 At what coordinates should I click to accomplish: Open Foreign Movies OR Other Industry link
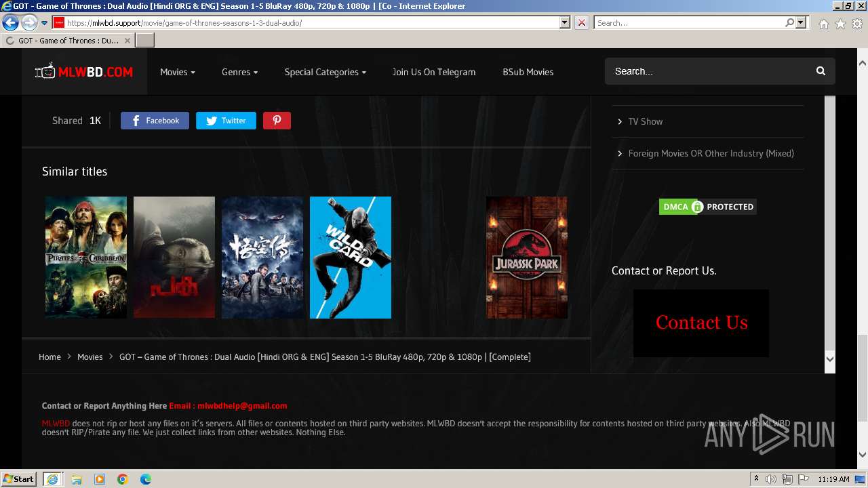[x=711, y=153]
